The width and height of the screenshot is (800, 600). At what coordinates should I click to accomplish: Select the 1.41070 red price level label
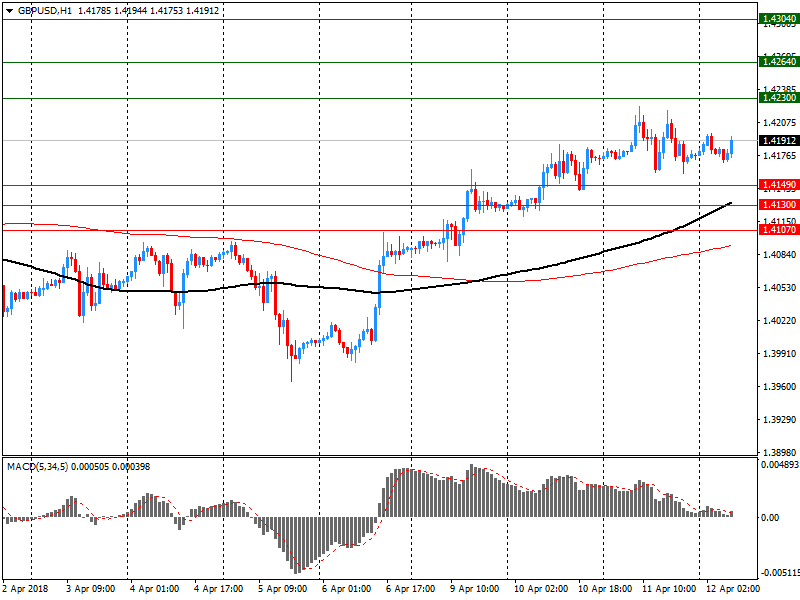(x=779, y=230)
